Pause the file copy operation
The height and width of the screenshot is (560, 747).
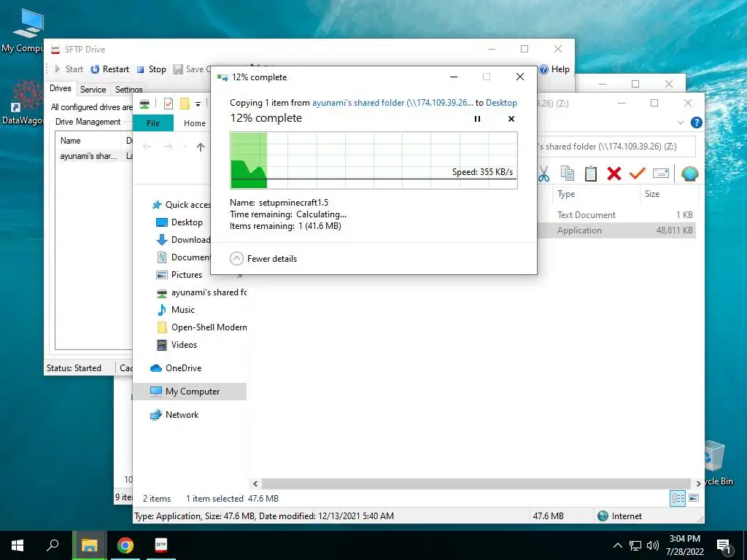(477, 119)
